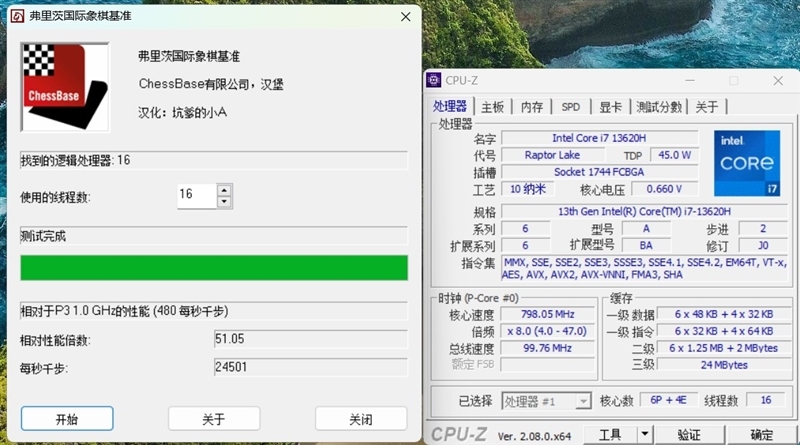This screenshot has height=445, width=800.
Task: Open the 测试分数 tab in CPU-Z
Action: tap(659, 107)
